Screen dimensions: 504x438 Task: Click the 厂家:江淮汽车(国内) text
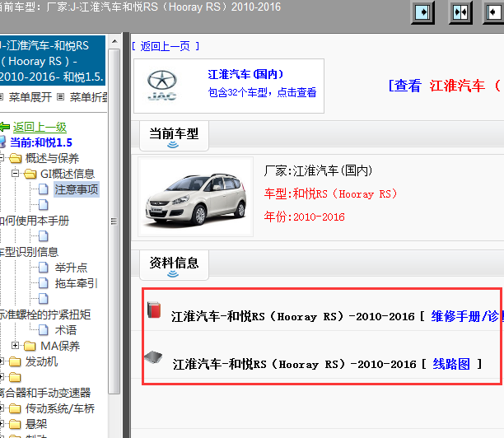click(x=318, y=170)
